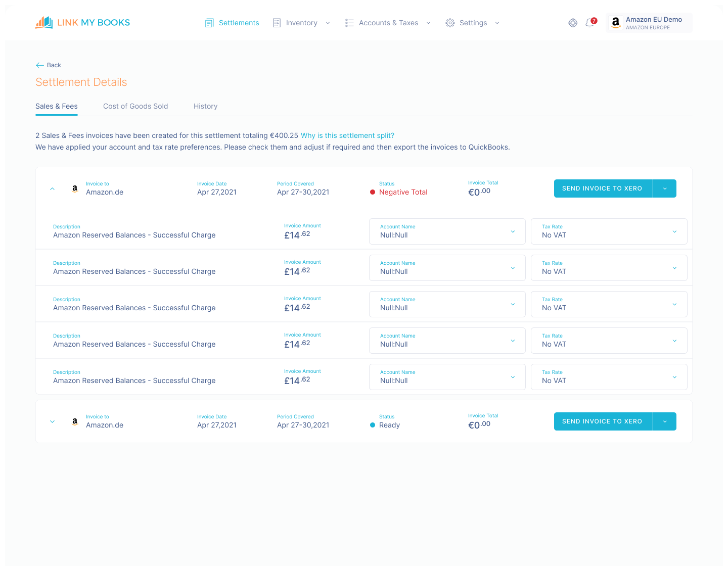Open 'Why is this settlement split?' link
The width and height of the screenshot is (728, 571).
click(x=347, y=135)
